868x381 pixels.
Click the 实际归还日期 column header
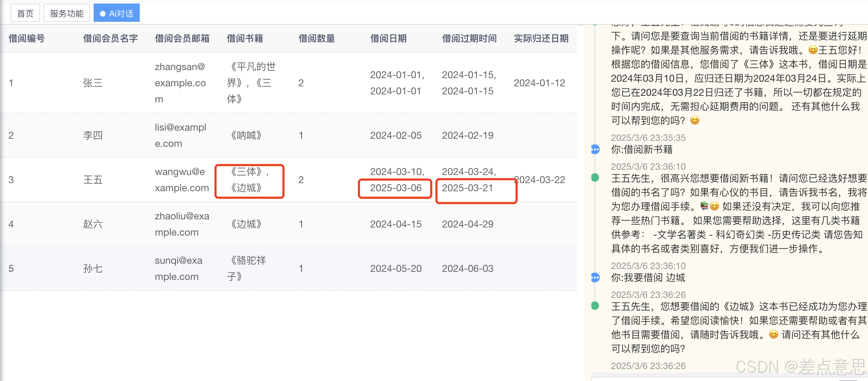pos(541,38)
